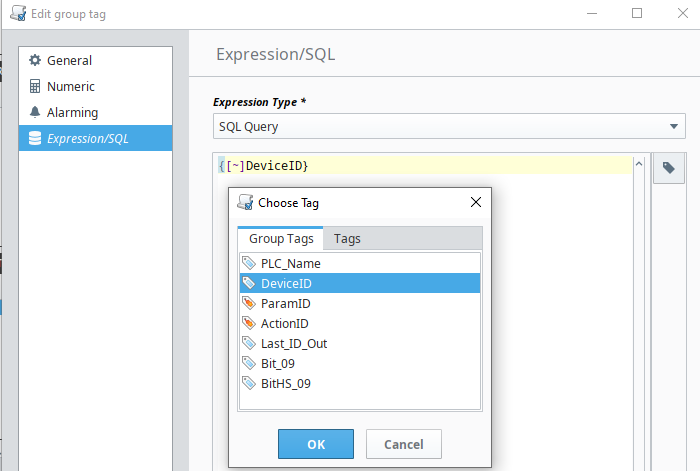
Task: Click the tag browser icon button
Action: coord(669,169)
